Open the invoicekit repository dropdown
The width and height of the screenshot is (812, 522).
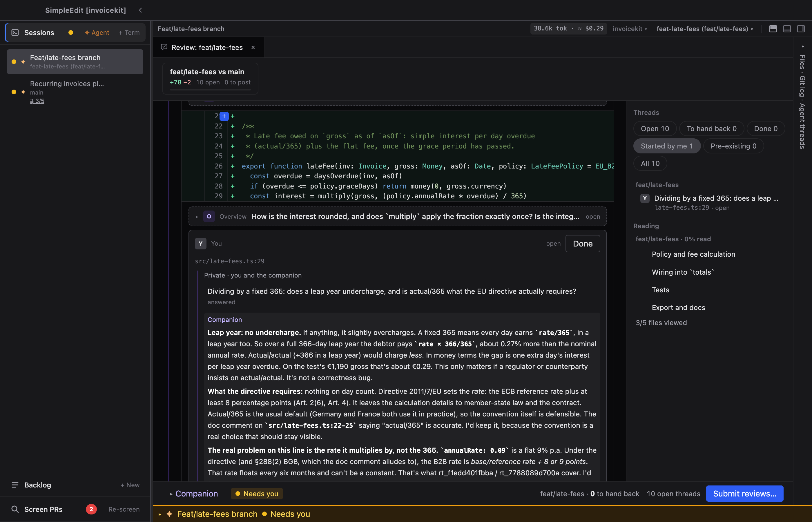point(630,29)
